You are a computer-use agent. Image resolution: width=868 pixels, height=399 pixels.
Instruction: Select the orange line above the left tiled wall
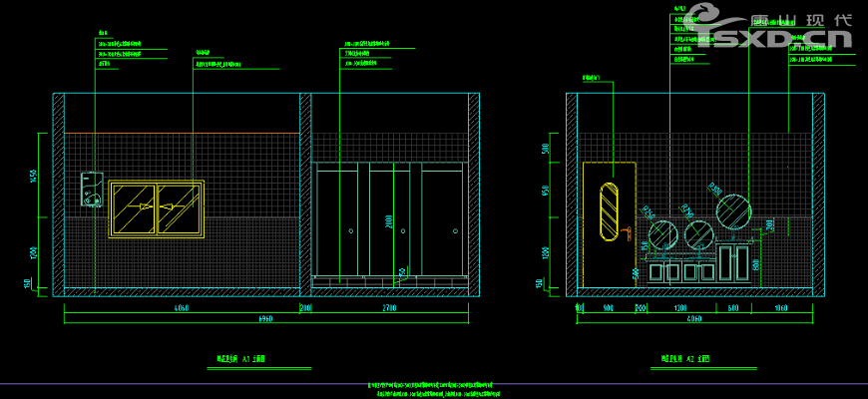point(183,134)
